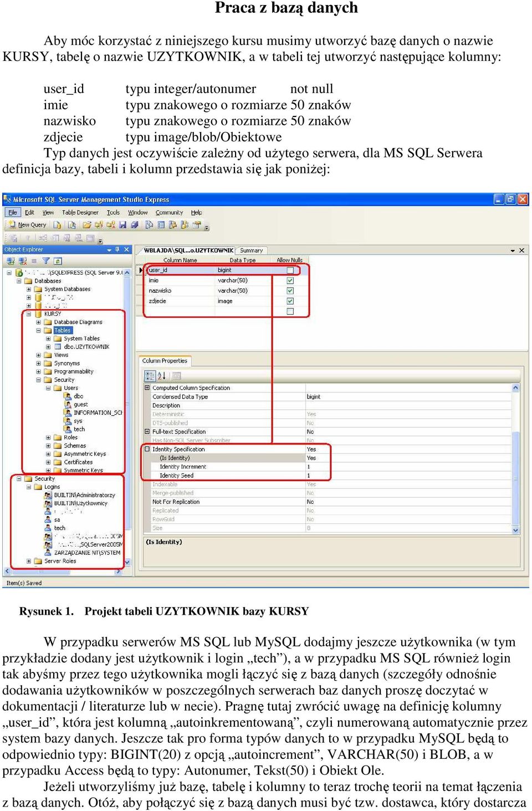The width and height of the screenshot is (532, 811).
Task: Open the Edit menu
Action: pos(29,213)
